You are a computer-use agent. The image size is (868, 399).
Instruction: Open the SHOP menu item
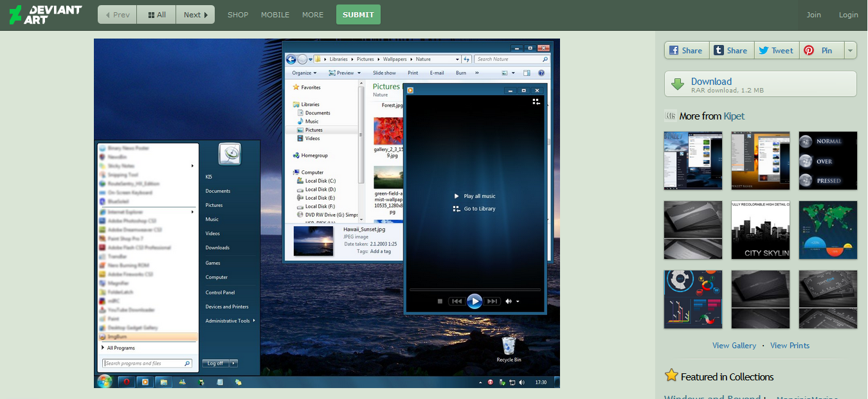[x=238, y=15]
